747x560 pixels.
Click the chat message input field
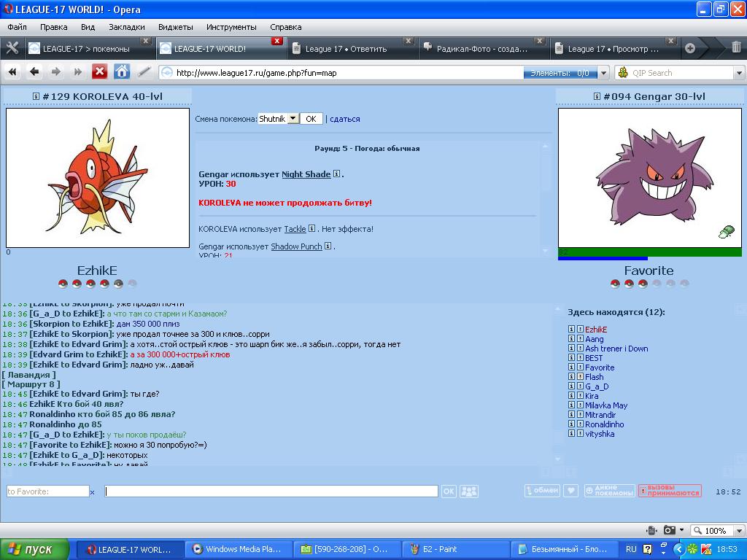click(271, 491)
